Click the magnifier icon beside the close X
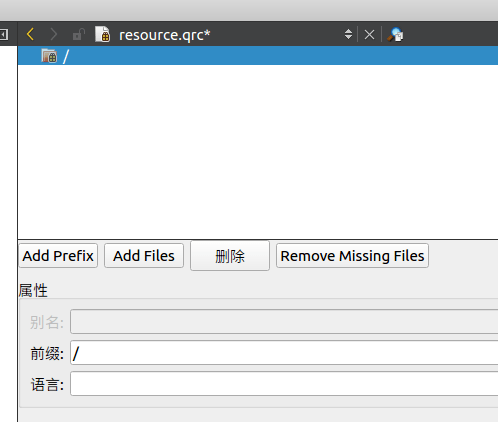The image size is (498, 422). click(x=395, y=35)
